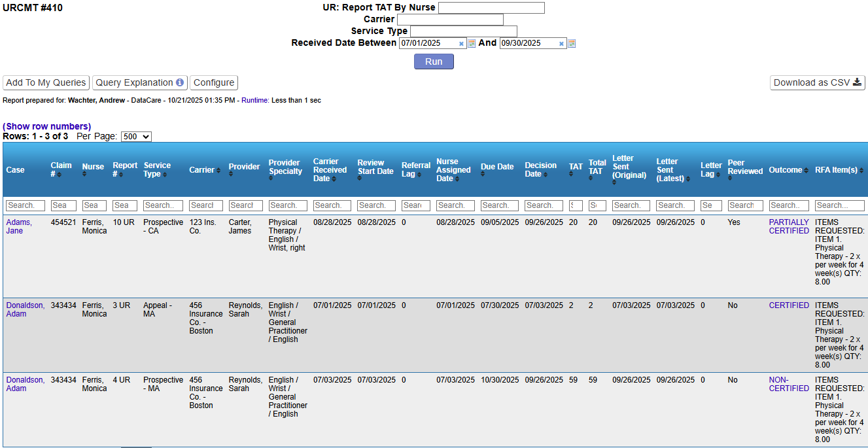Open the Configure options
The image size is (868, 448).
click(214, 82)
